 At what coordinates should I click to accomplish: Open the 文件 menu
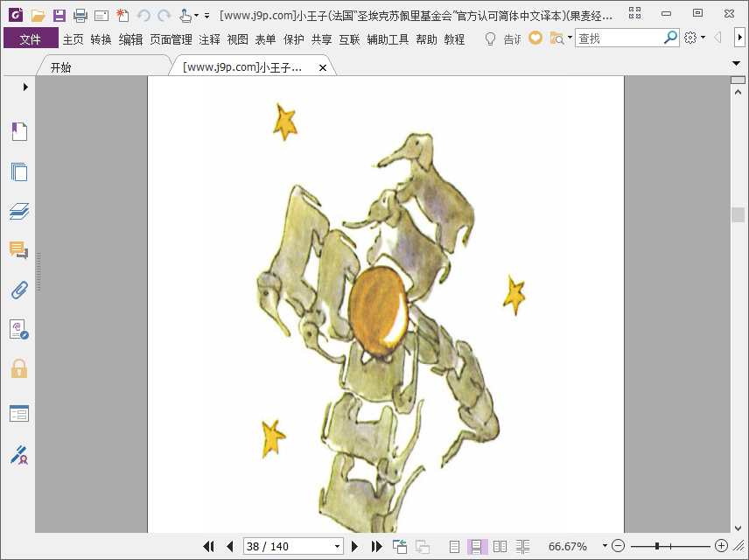click(31, 38)
